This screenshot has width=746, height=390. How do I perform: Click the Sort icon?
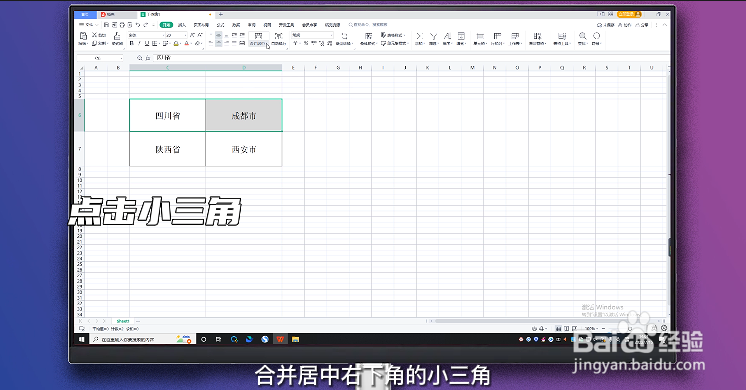tap(447, 36)
